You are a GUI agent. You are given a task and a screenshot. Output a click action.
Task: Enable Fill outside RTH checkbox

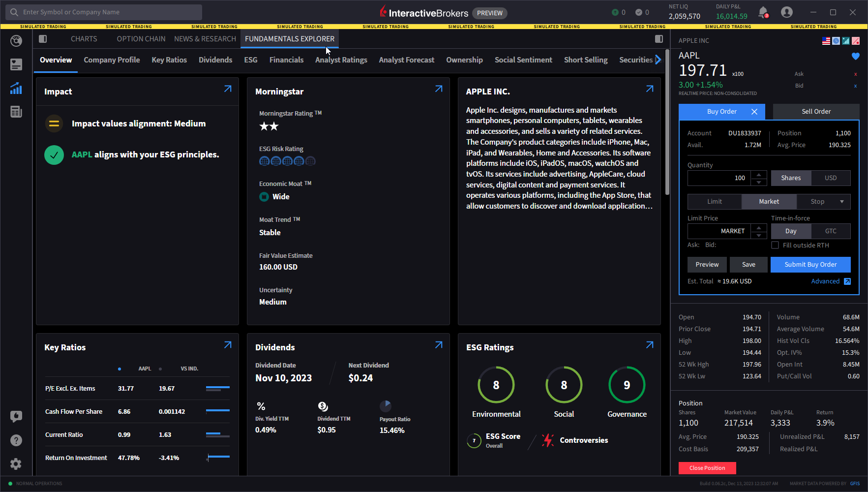tap(775, 245)
